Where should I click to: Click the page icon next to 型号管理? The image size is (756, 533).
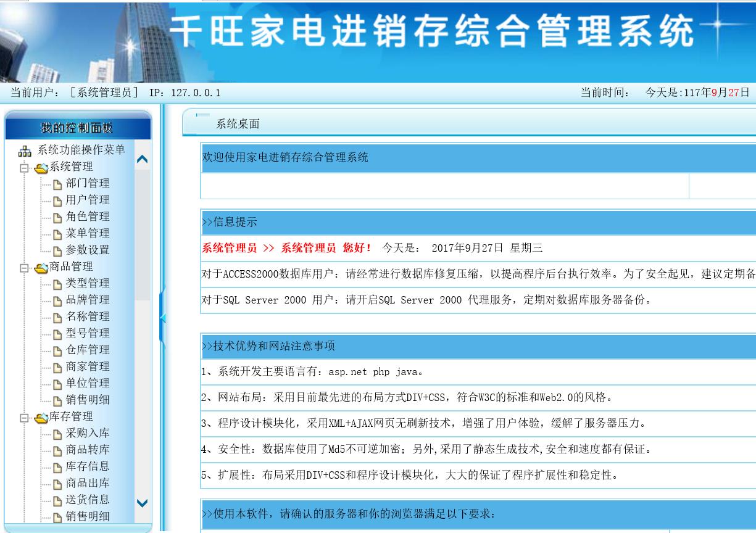coord(57,334)
